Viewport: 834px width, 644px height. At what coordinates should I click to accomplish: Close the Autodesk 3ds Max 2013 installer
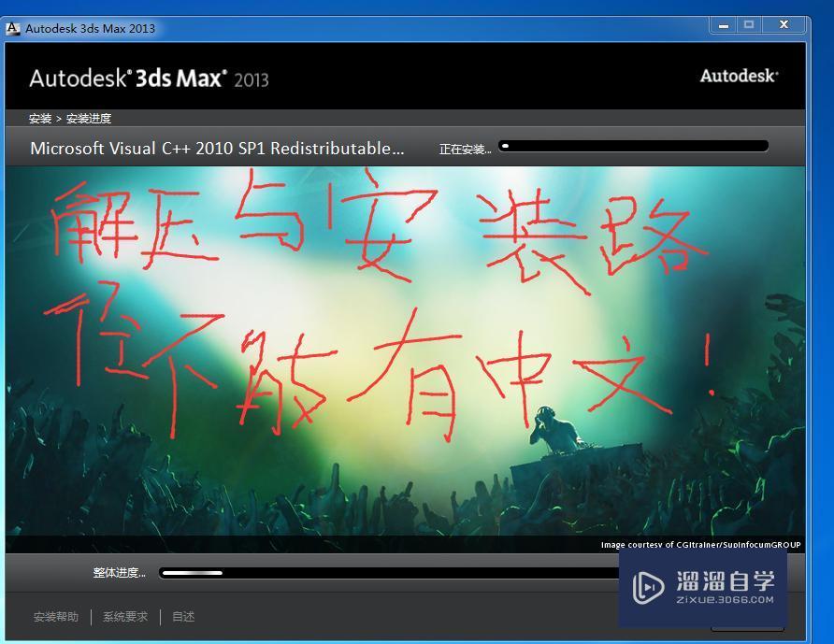coord(783,24)
